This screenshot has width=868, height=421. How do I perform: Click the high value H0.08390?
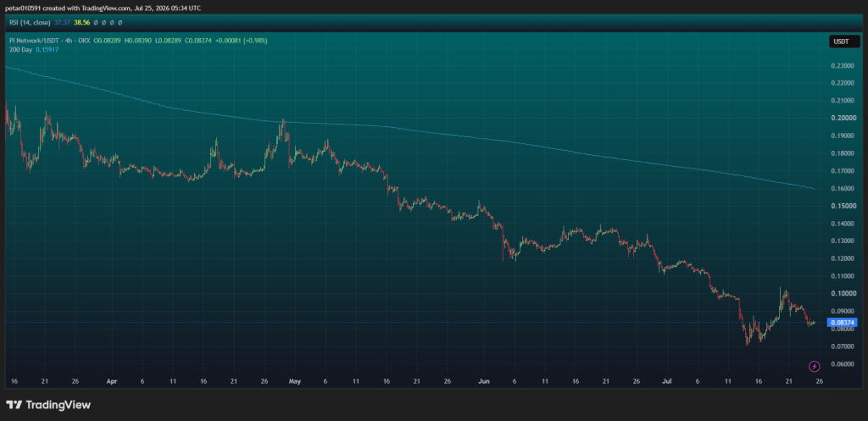coord(140,41)
